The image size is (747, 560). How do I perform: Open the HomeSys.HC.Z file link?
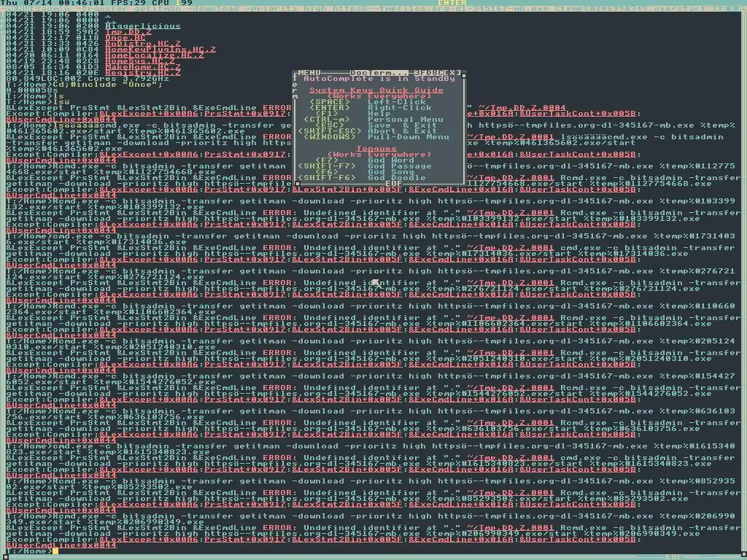(x=140, y=61)
